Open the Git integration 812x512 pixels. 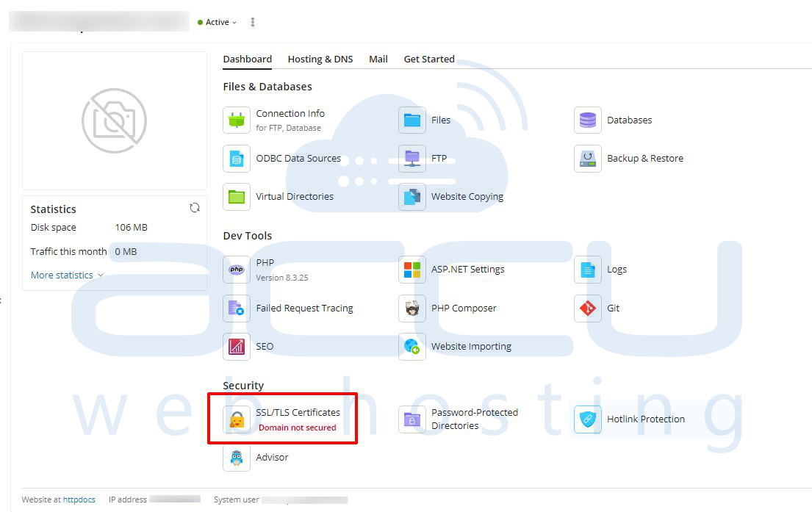point(614,308)
